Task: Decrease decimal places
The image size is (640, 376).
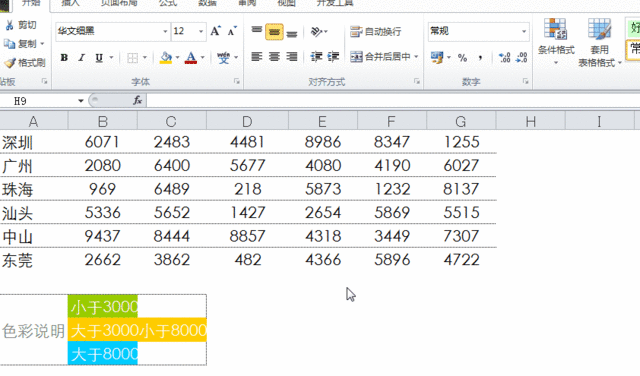Action: coord(522,58)
